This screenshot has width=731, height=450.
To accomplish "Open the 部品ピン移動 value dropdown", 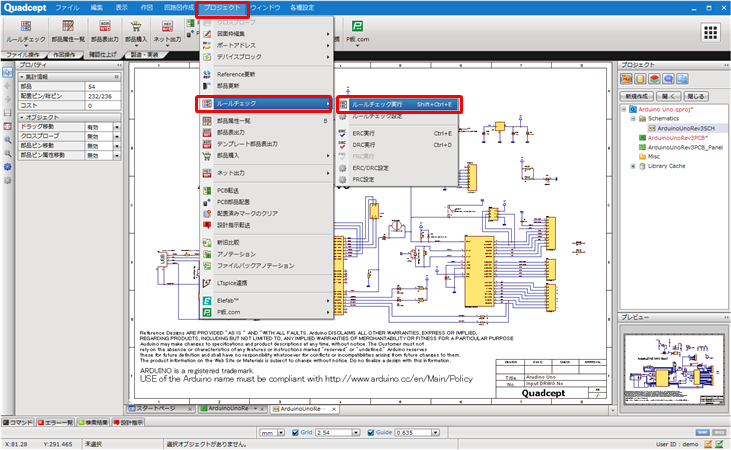I will point(117,146).
